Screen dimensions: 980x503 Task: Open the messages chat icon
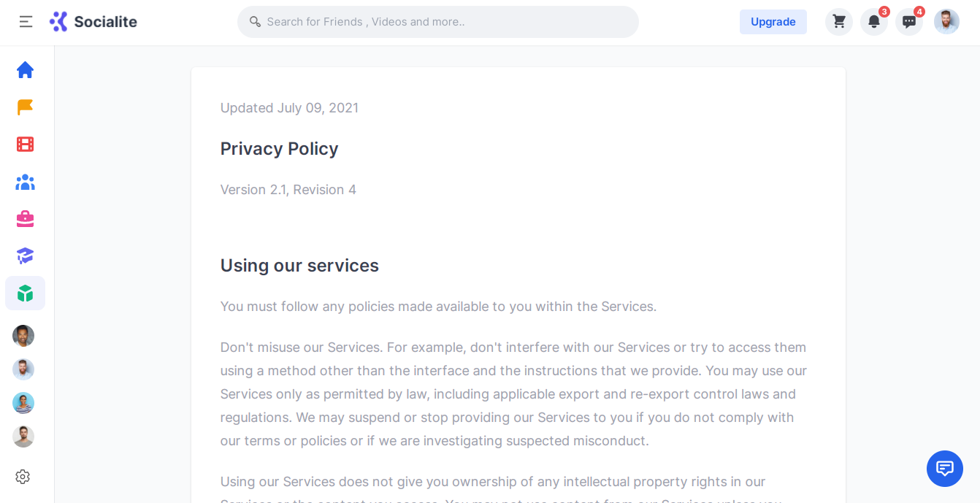909,22
